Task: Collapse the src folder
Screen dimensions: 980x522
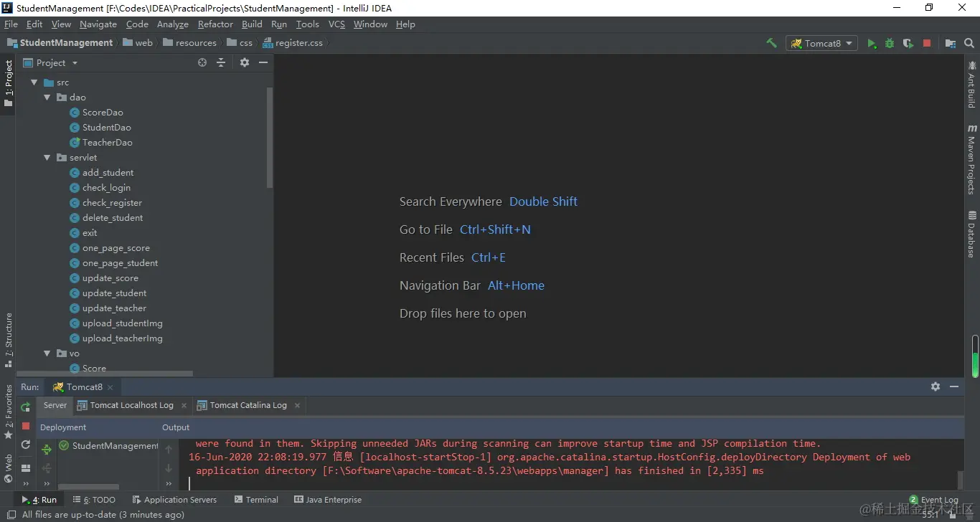Action: point(34,82)
